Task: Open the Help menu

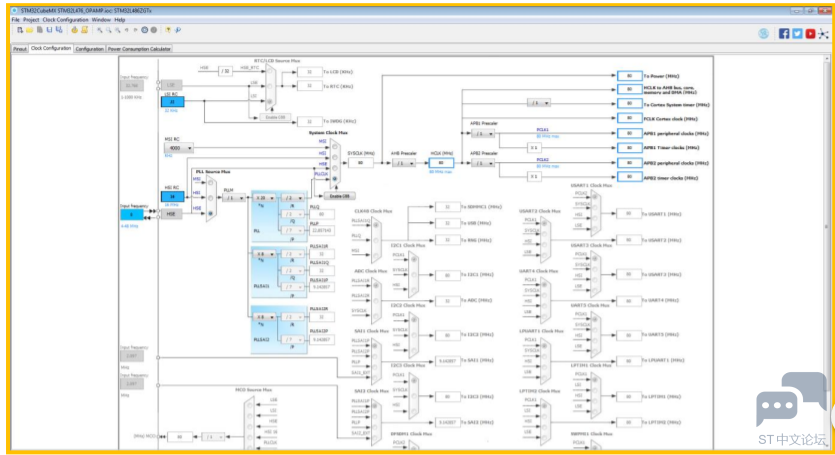Action: (x=119, y=20)
